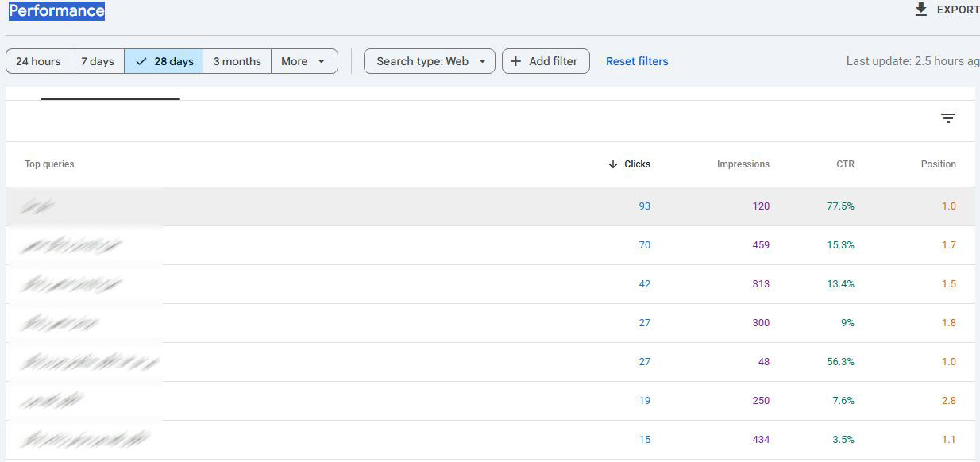Expand the More date range dropdown
This screenshot has height=462, width=980.
click(304, 61)
